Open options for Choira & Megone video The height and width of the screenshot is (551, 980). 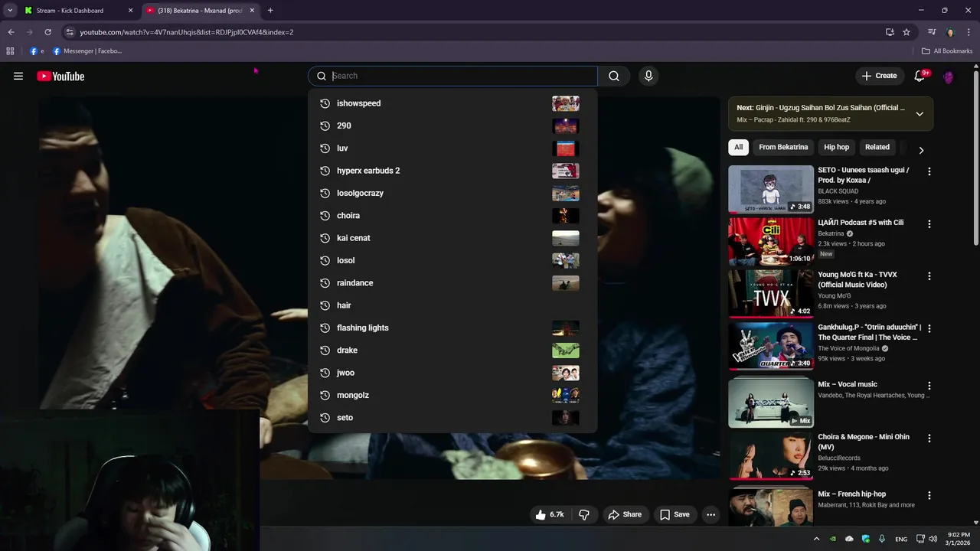(929, 439)
